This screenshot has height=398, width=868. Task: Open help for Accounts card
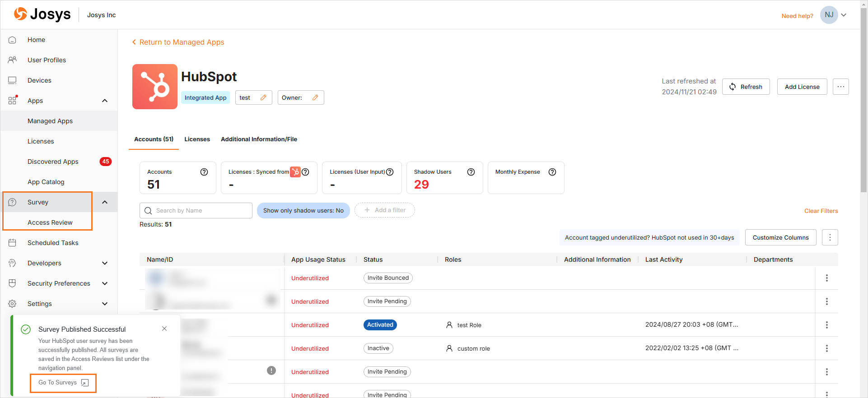click(x=204, y=172)
